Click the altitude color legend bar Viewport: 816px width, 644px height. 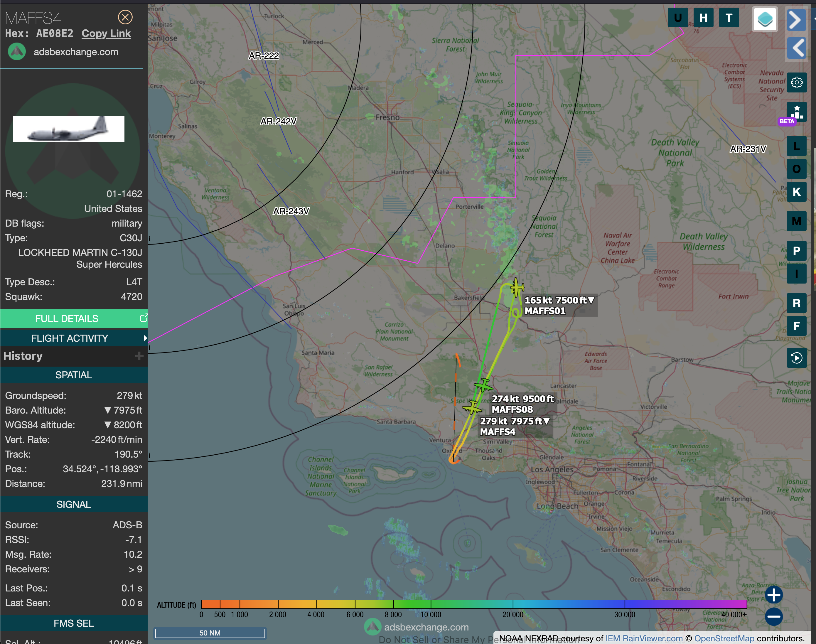[474, 604]
